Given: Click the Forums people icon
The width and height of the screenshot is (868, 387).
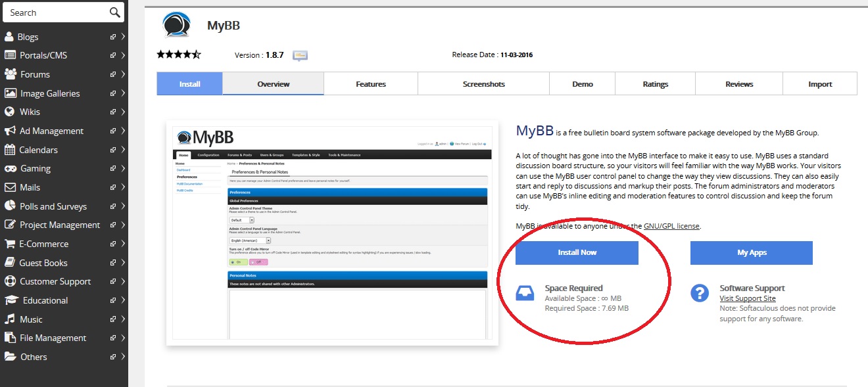Looking at the screenshot, I should click(10, 74).
